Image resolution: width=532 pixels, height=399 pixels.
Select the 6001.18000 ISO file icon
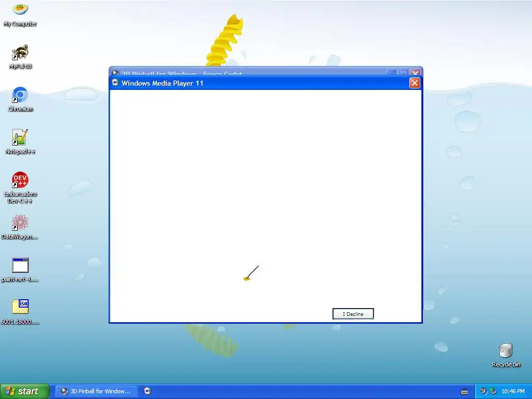point(20,312)
